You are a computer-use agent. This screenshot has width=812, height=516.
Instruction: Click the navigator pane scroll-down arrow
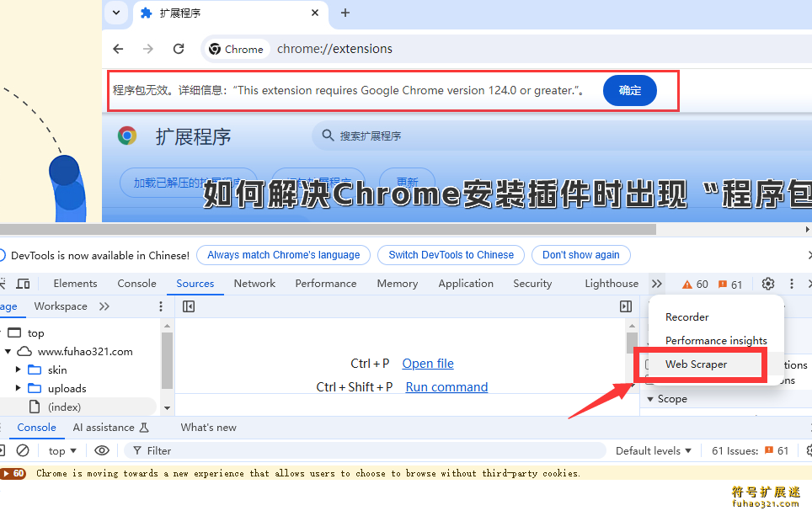point(168,407)
